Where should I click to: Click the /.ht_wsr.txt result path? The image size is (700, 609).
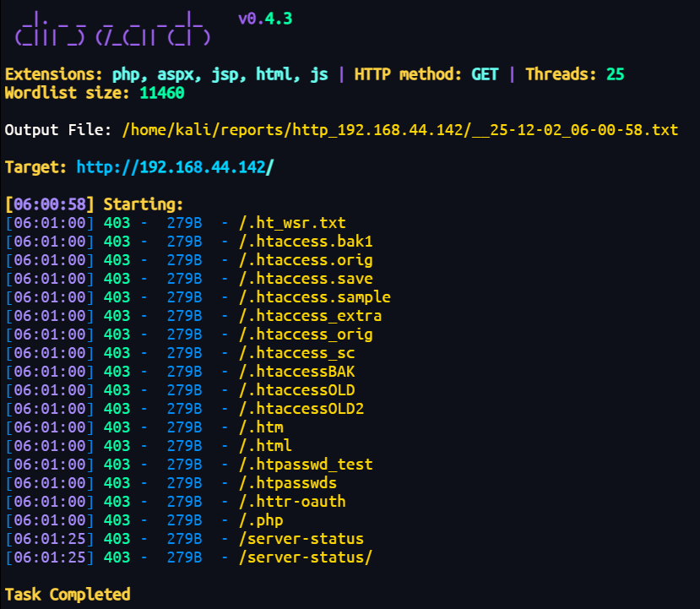coord(292,223)
